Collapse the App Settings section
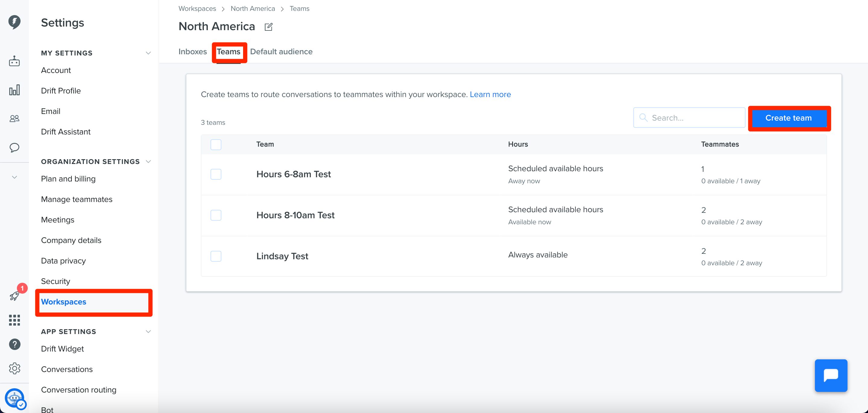 [148, 332]
